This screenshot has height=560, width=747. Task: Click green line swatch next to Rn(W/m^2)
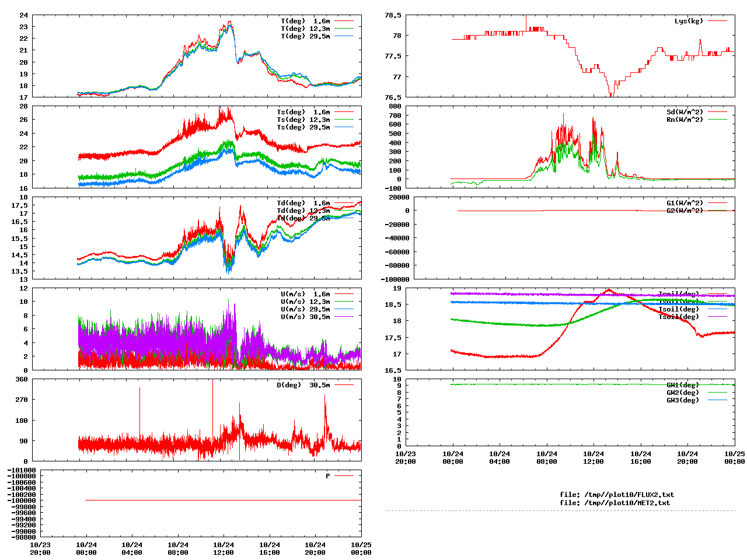[x=717, y=120]
